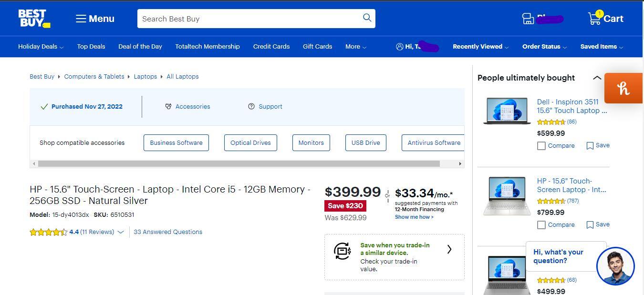Open the shopping cart icon
Viewport: 644px width, 295px height.
coord(594,19)
